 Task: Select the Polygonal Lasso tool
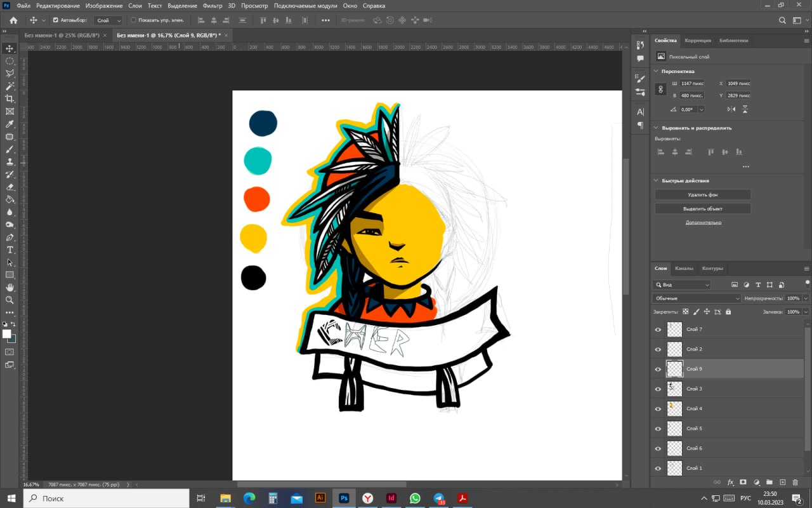click(10, 74)
